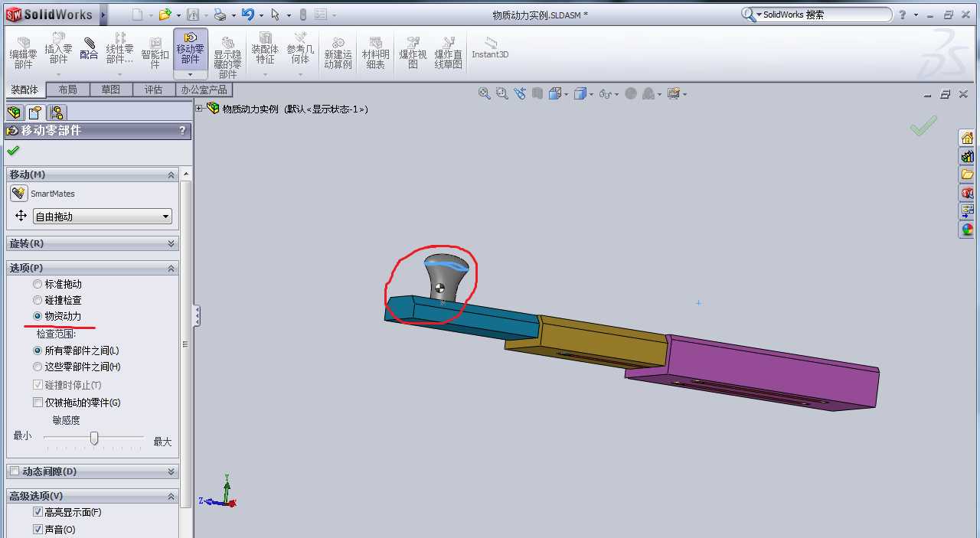The image size is (980, 538).
Task: Open the View Orientation dropdown arrow
Action: 566,94
